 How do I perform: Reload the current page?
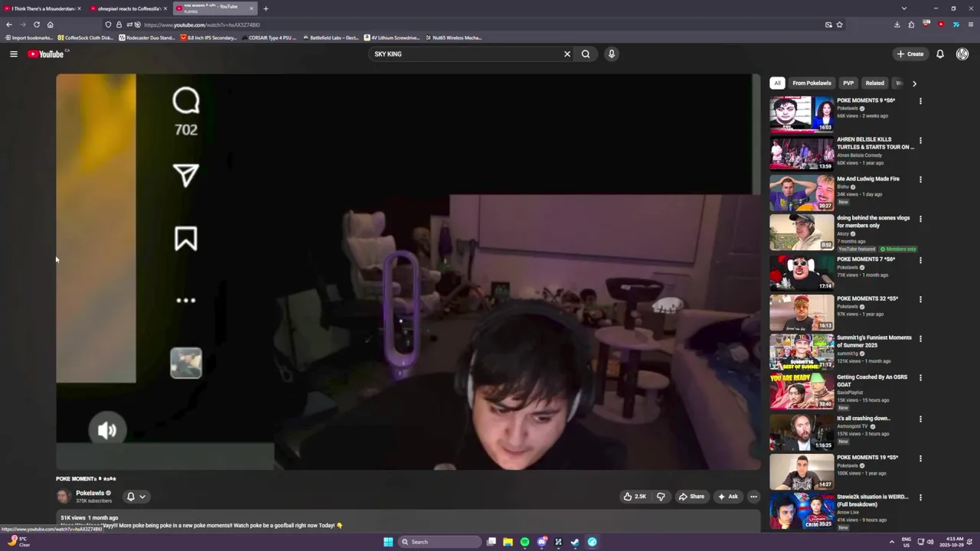click(x=36, y=24)
